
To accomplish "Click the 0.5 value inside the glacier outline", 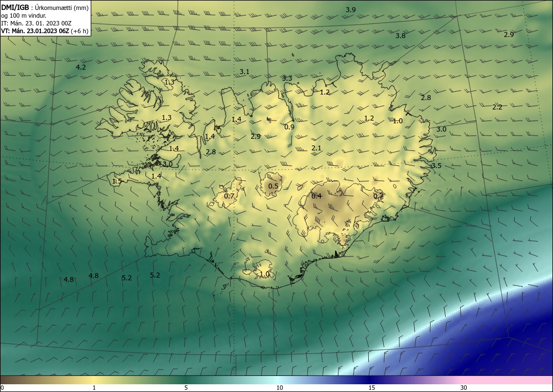I will coord(273,186).
